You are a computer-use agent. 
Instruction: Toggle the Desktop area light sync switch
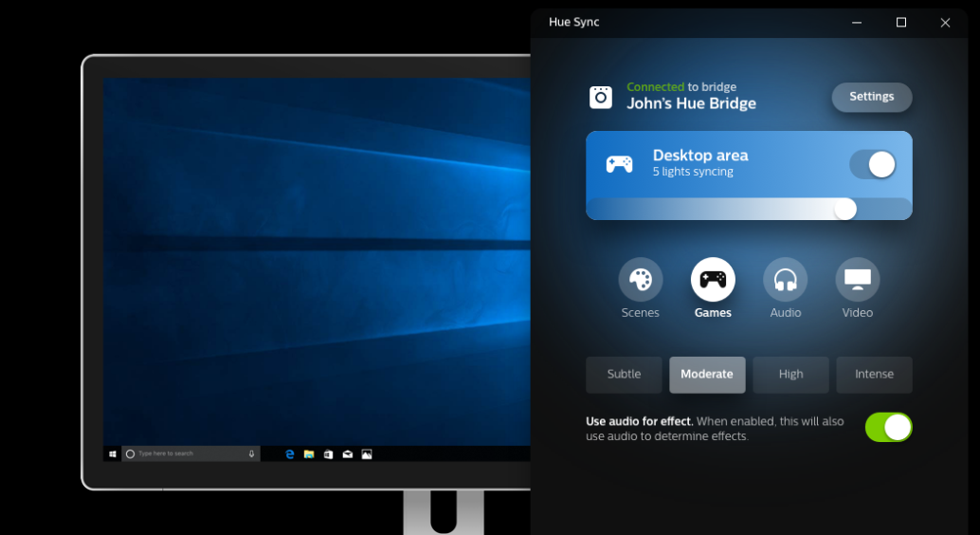(x=873, y=164)
